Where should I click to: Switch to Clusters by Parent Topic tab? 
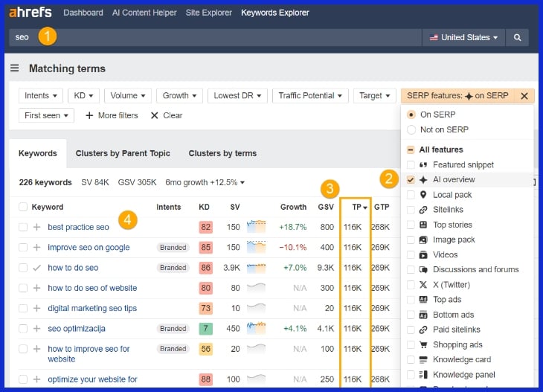[x=123, y=153]
